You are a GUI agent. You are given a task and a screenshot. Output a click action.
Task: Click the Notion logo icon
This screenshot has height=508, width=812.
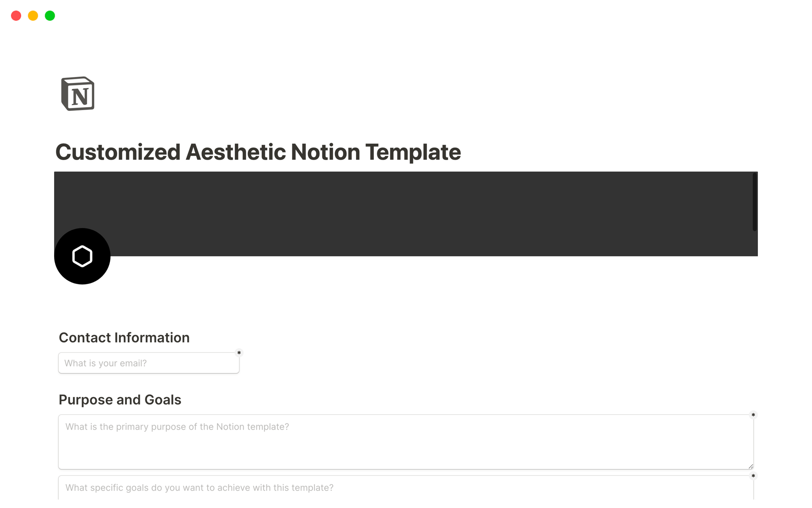pos(78,94)
